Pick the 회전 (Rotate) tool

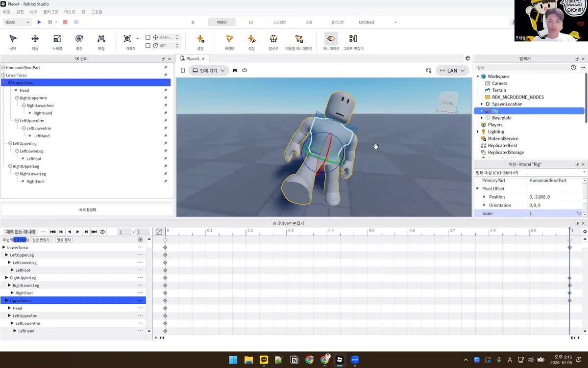point(79,42)
